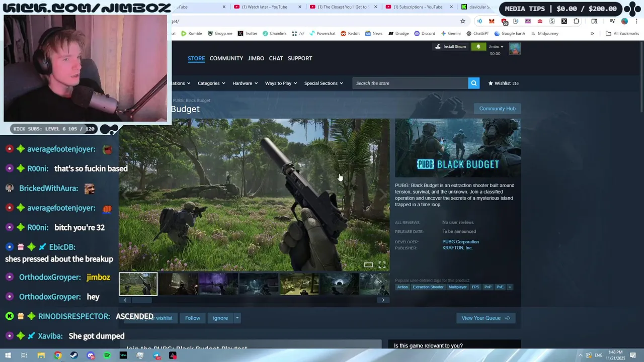
Task: Click the Jimbo profile avatar in Steam header
Action: [x=514, y=49]
